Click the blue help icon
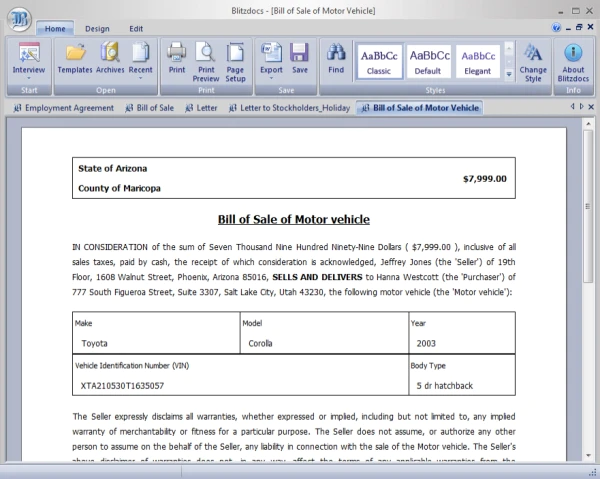This screenshot has width=600, height=479. point(556,28)
